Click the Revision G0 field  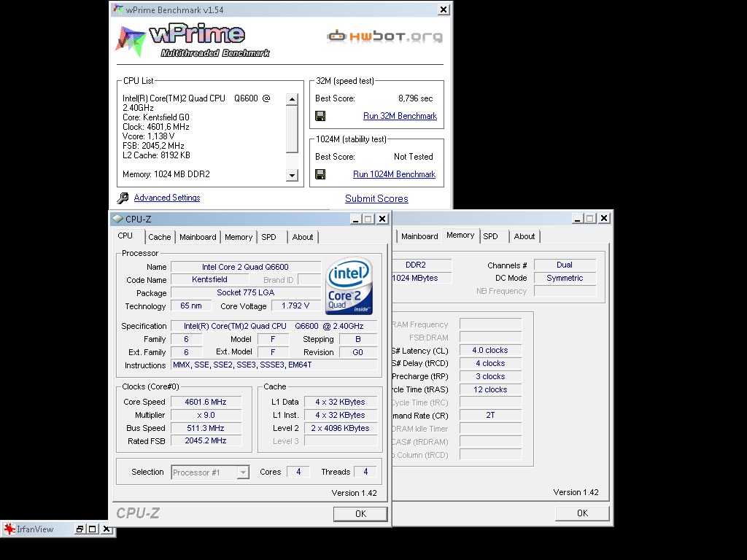click(x=357, y=352)
